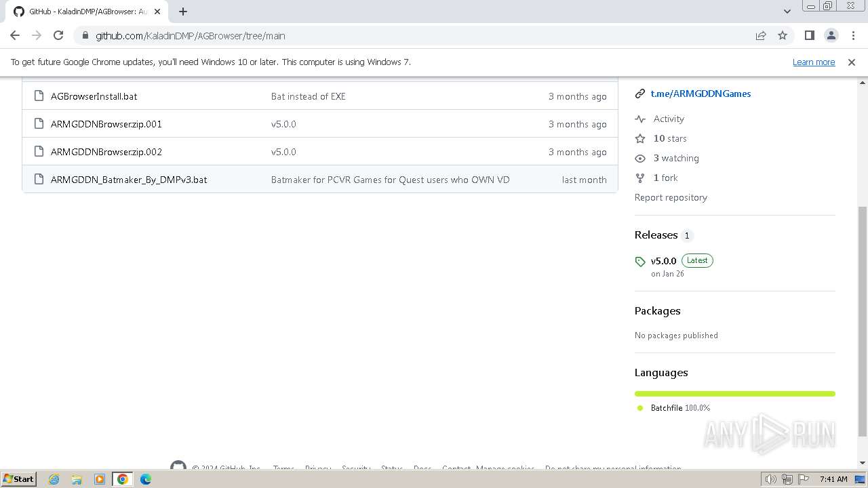
Task: Click the Activity pulse icon
Action: [639, 119]
